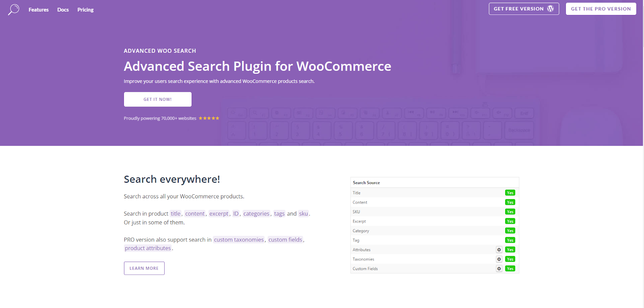The image size is (644, 308).
Task: Click the highlighted 'categories' keyword
Action: 256,214
